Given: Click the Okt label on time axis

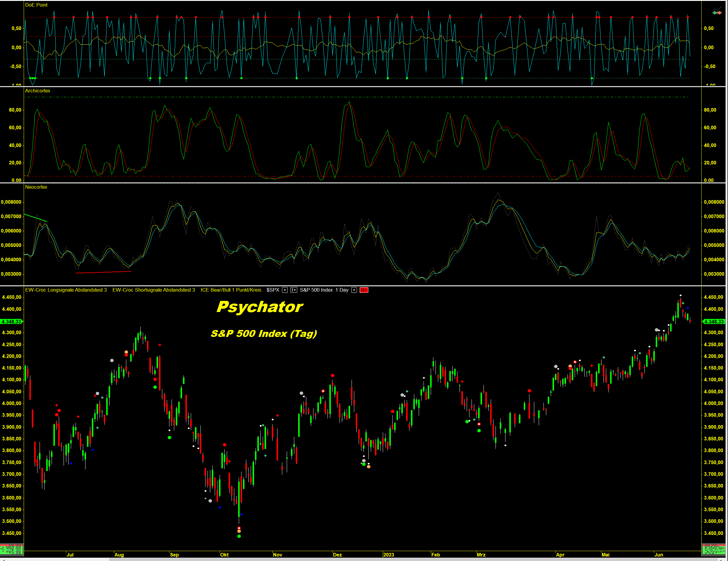Looking at the screenshot, I should coord(224,555).
